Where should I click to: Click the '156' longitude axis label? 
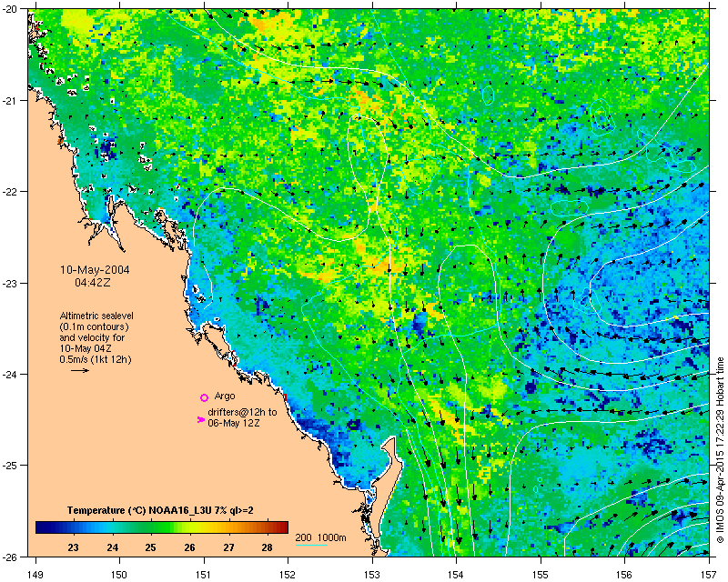(625, 575)
